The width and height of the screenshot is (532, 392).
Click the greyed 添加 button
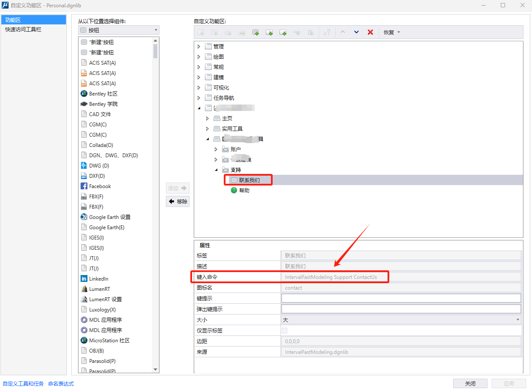coord(177,188)
